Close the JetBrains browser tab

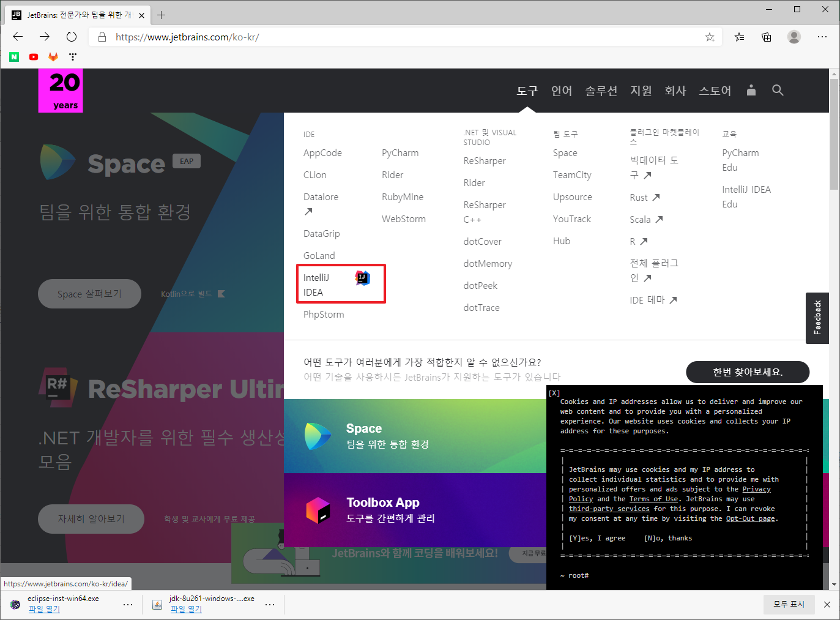click(x=141, y=15)
